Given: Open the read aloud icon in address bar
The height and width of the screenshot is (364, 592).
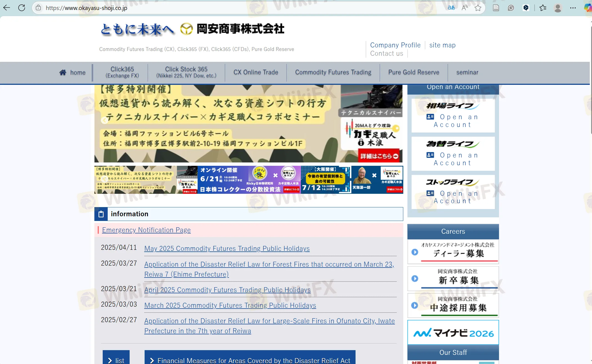Looking at the screenshot, I should tap(465, 8).
